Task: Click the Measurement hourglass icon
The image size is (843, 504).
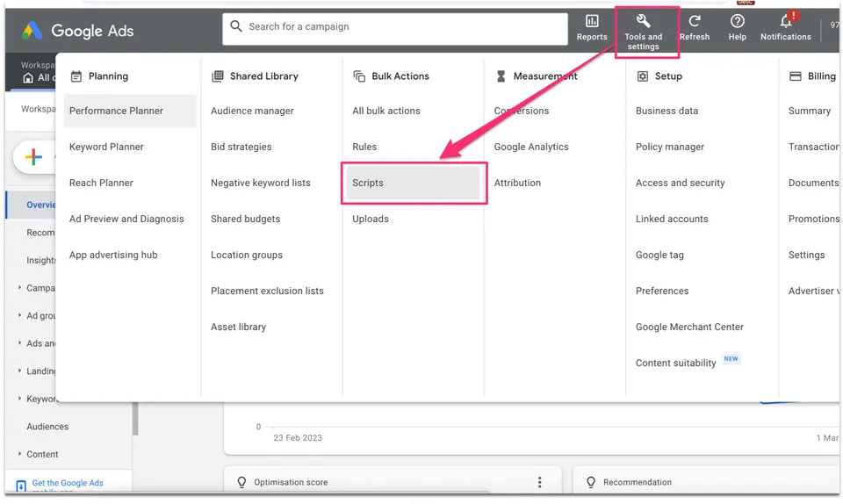Action: pyautogui.click(x=501, y=76)
